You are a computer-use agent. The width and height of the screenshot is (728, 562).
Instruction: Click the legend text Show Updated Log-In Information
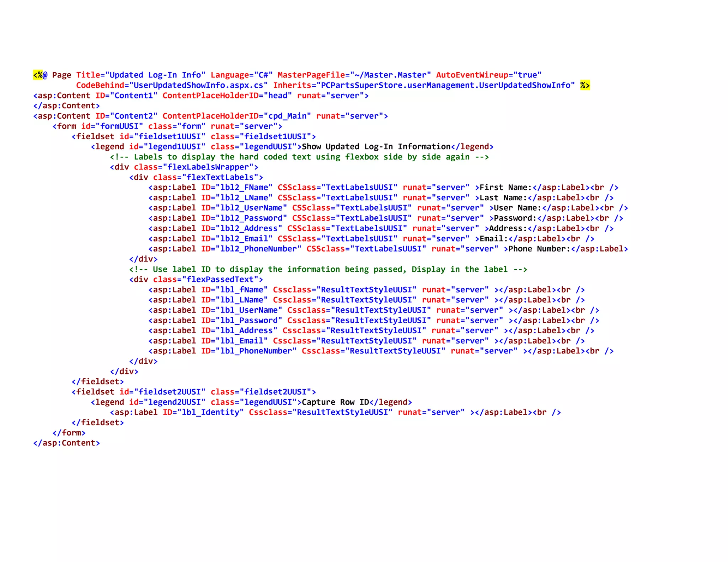tap(376, 147)
